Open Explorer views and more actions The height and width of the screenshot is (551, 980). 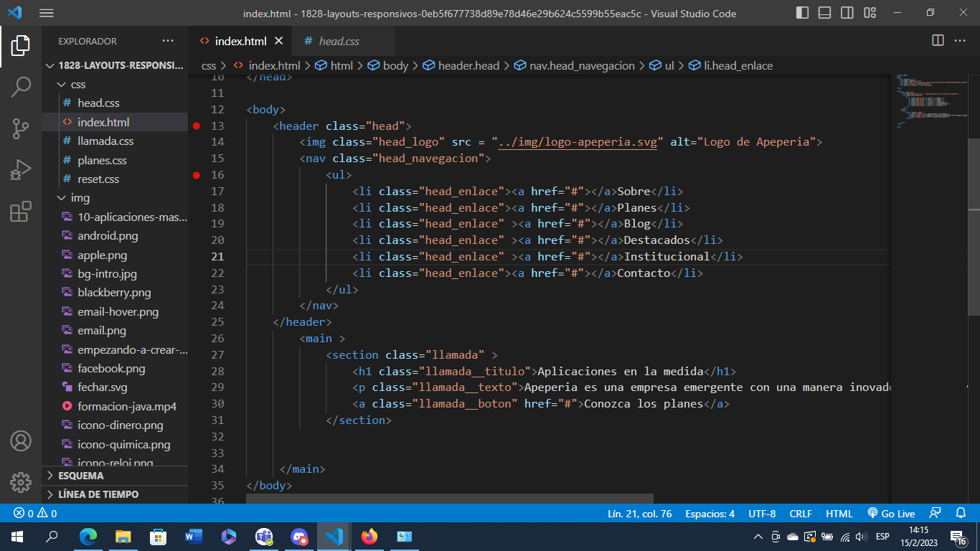point(168,41)
